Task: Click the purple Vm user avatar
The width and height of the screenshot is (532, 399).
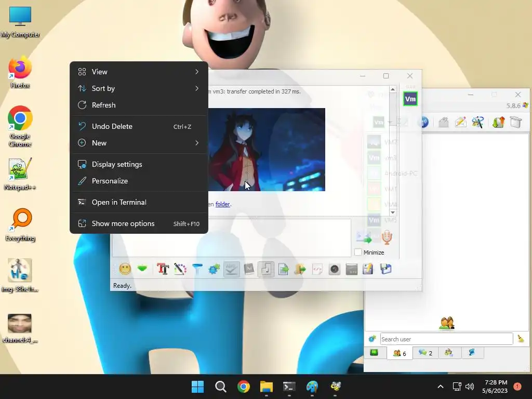Action: click(x=410, y=99)
